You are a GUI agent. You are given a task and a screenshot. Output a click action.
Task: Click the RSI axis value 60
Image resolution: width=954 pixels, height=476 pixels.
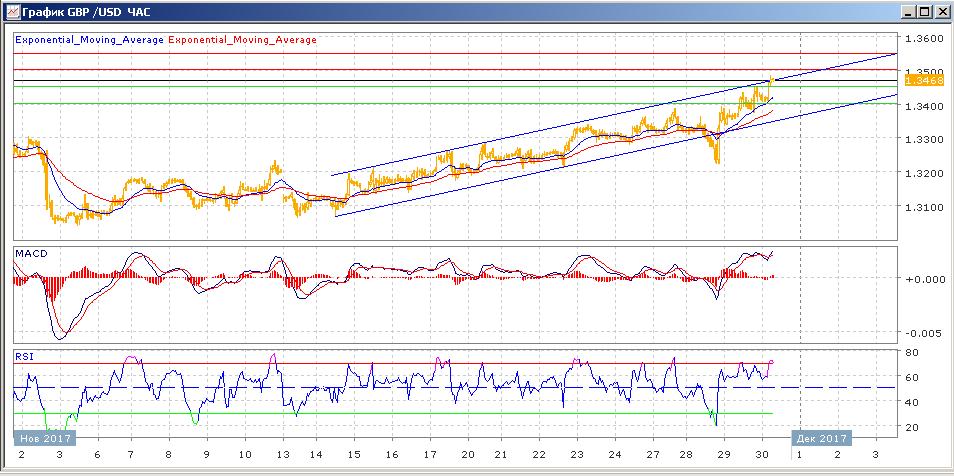tap(913, 377)
